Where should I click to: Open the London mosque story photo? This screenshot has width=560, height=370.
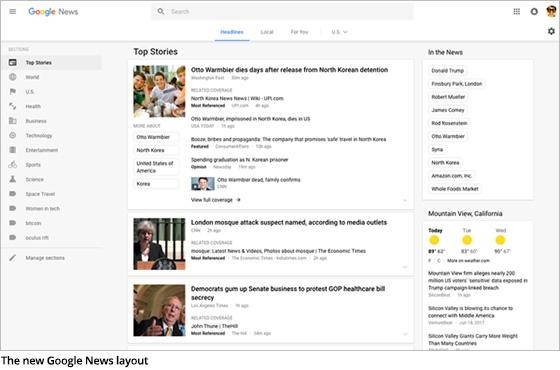click(x=159, y=244)
